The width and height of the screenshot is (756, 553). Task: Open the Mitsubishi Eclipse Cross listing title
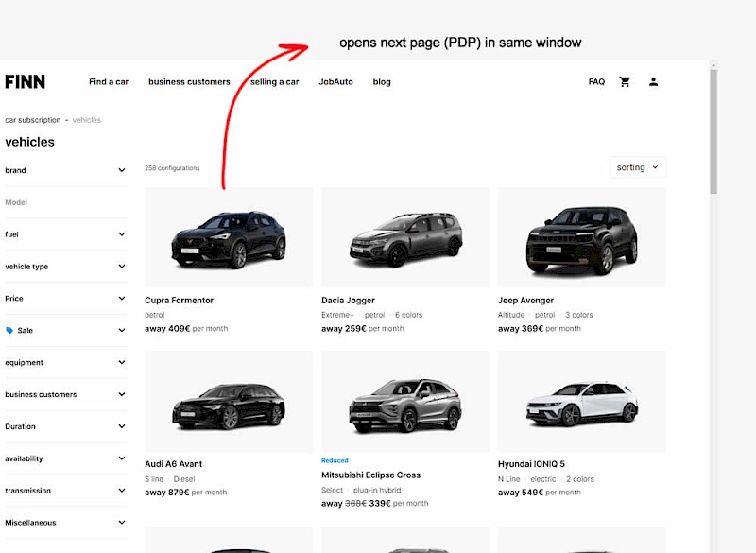370,475
